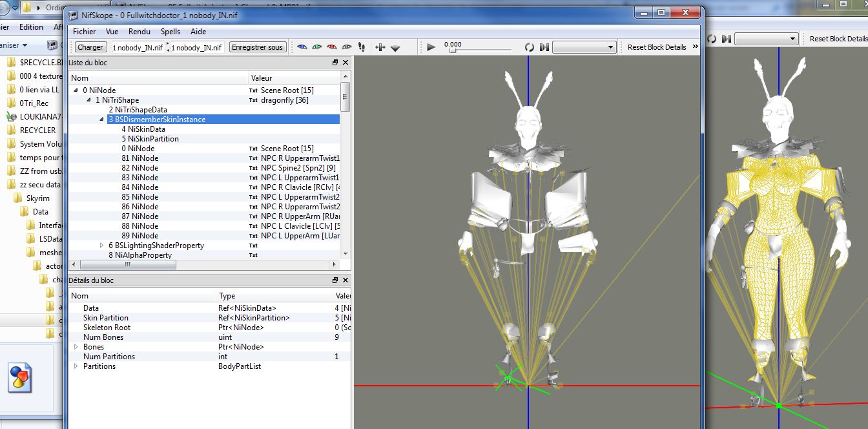Open the Rendu menu

139,32
